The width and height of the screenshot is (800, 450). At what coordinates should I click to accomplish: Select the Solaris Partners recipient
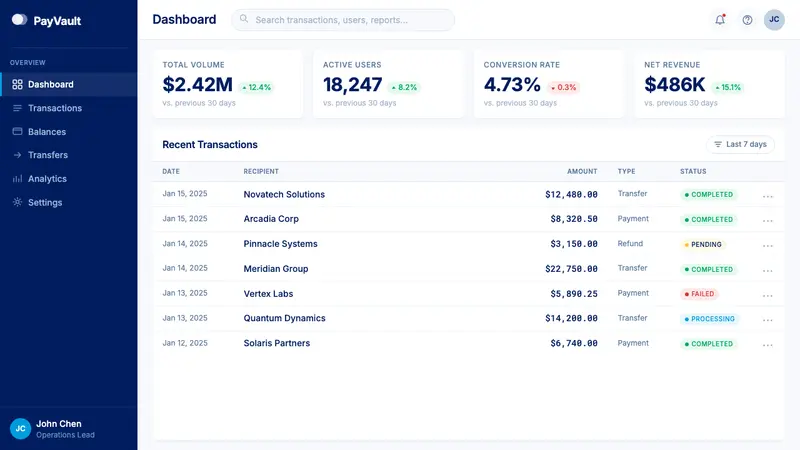[277, 343]
